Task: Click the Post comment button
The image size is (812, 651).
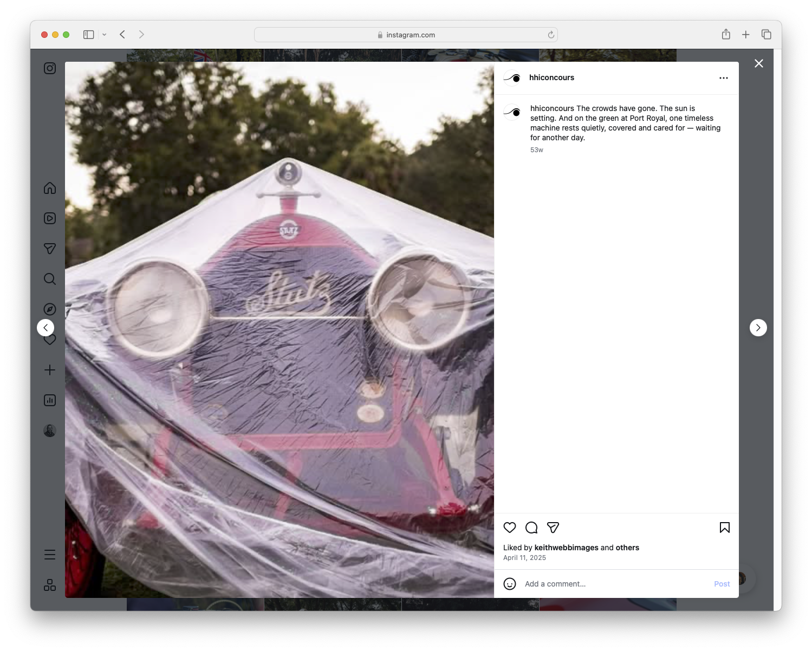Action: [722, 584]
